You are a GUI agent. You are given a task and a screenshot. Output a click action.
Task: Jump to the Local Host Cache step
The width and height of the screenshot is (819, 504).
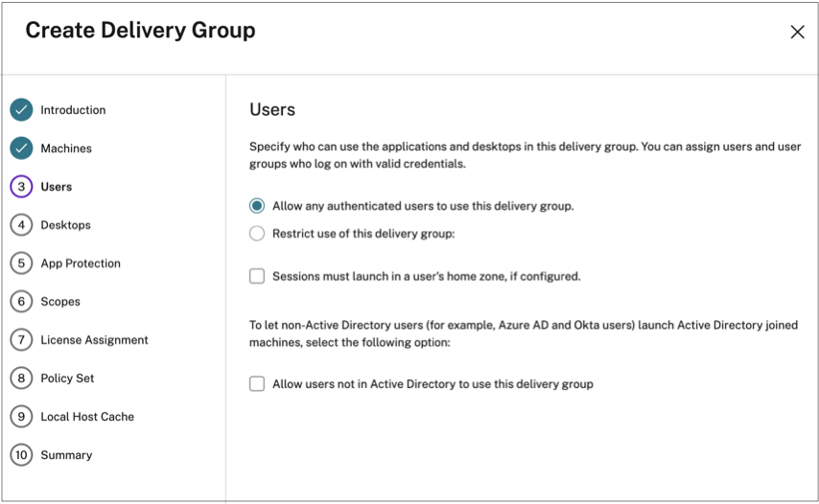[x=87, y=417]
